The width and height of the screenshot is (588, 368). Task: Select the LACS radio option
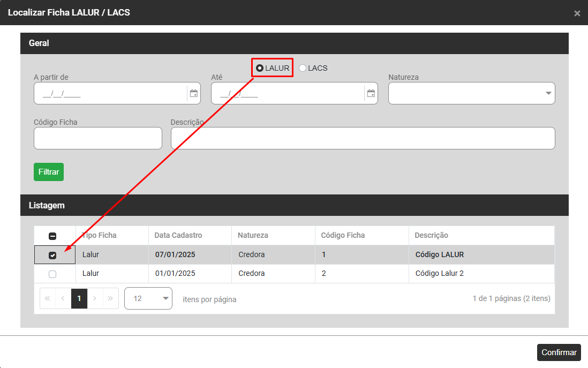(x=303, y=68)
